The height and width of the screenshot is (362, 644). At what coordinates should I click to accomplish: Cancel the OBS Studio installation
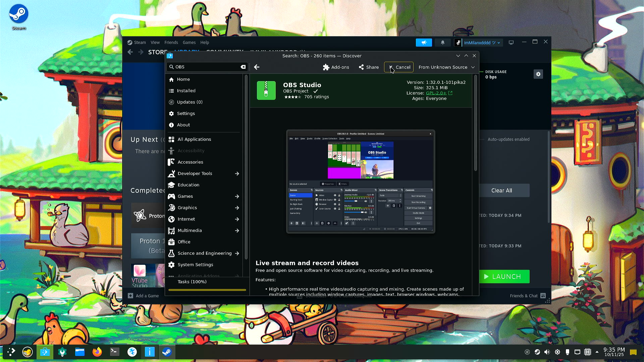coord(399,67)
